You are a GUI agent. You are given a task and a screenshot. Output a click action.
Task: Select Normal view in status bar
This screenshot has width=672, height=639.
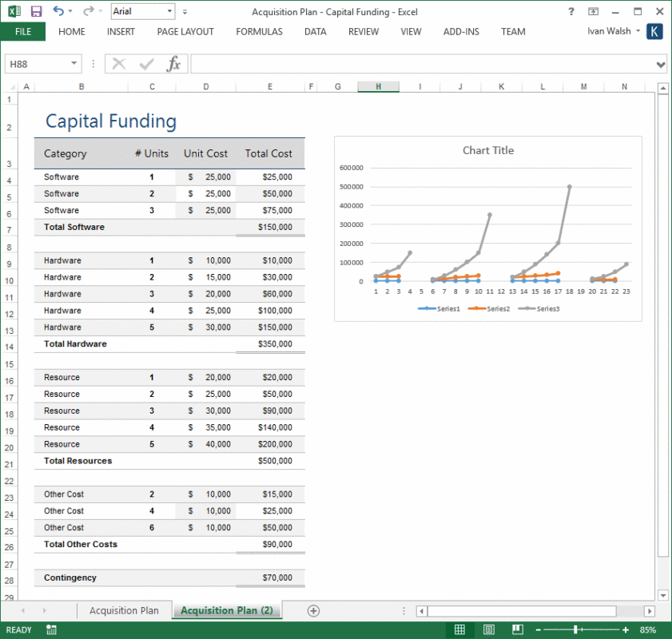point(459,629)
